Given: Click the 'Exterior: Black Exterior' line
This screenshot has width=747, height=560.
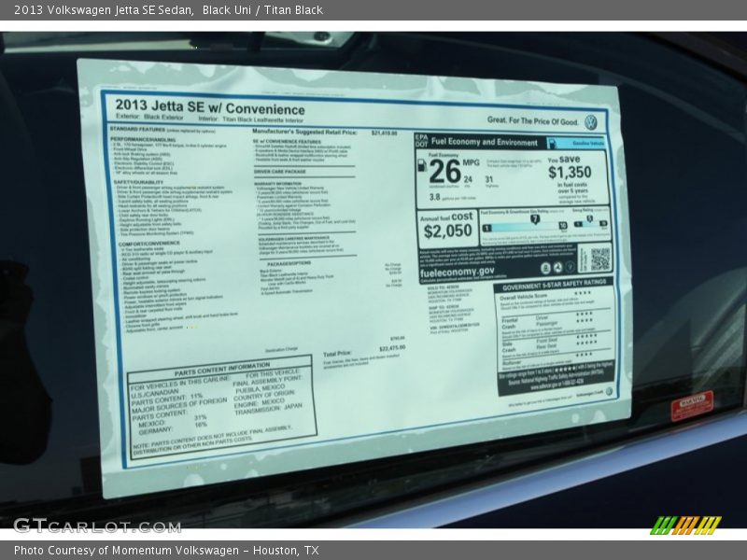Looking at the screenshot, I should point(149,118).
